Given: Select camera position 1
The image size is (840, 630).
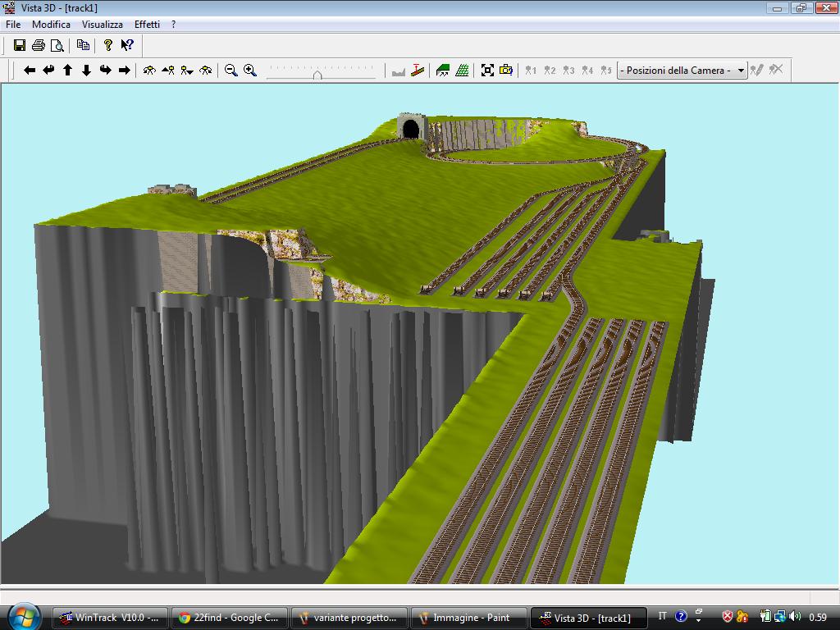Looking at the screenshot, I should [x=531, y=71].
